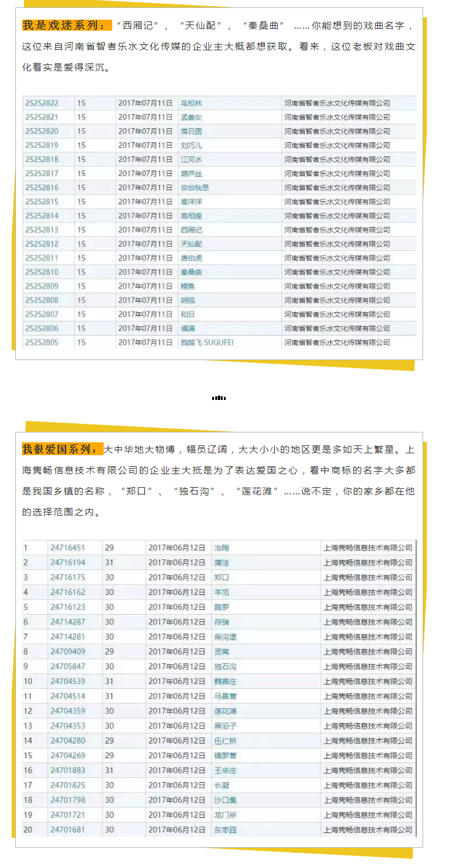Select trademark name 魏善庄
Viewport: 452px width, 868px height.
(x=224, y=681)
